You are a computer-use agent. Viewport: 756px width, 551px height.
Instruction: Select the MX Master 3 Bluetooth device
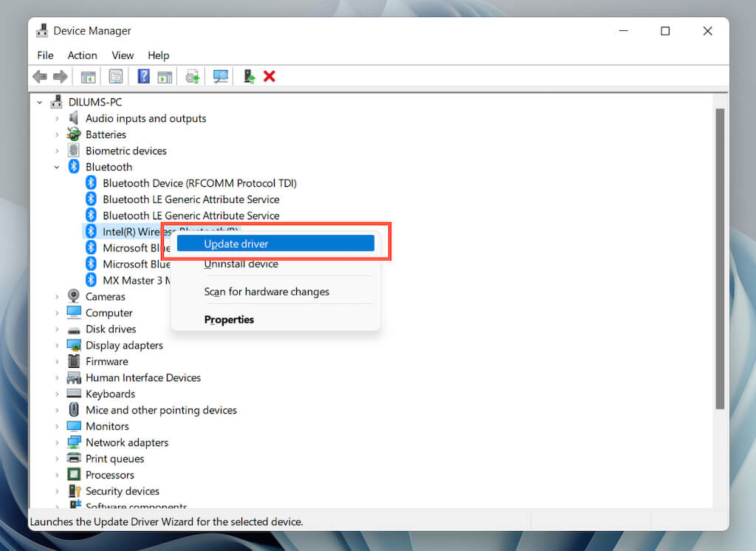136,281
